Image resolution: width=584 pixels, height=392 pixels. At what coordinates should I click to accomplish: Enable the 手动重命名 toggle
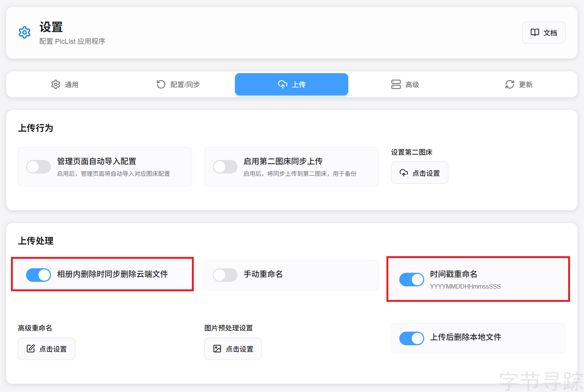(x=225, y=275)
